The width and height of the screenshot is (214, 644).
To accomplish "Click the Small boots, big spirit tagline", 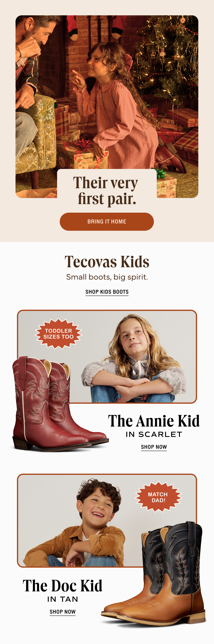I will (x=107, y=277).
